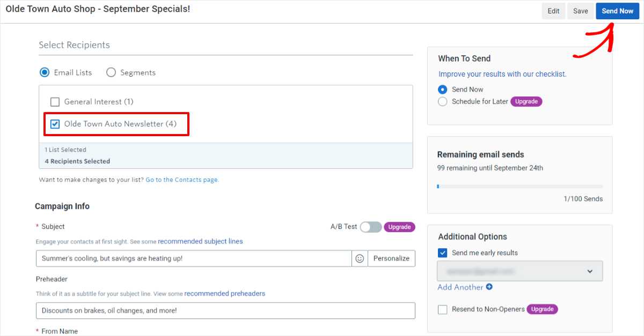This screenshot has height=336, width=644.
Task: Click the Send Now button
Action: tap(617, 11)
